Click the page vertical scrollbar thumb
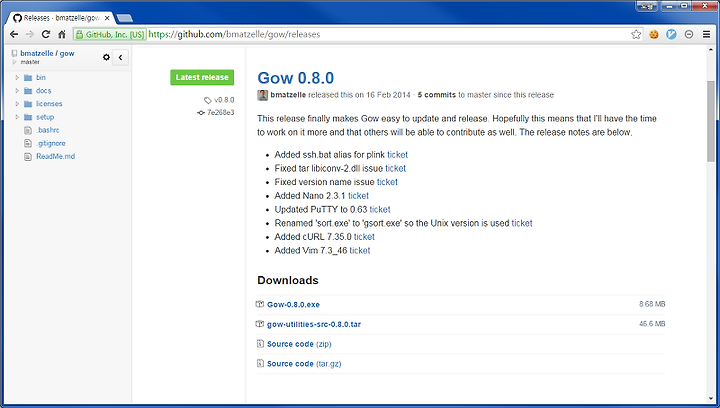The image size is (720, 408). (x=711, y=121)
